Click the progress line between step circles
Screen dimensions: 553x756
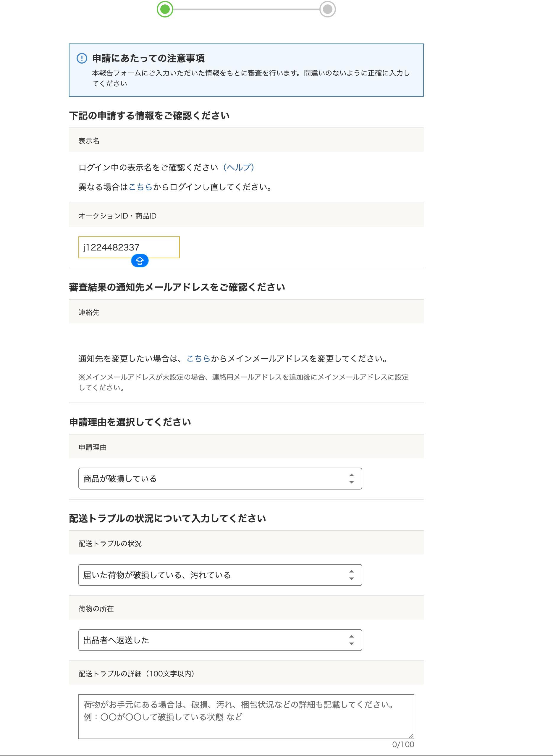pyautogui.click(x=246, y=9)
